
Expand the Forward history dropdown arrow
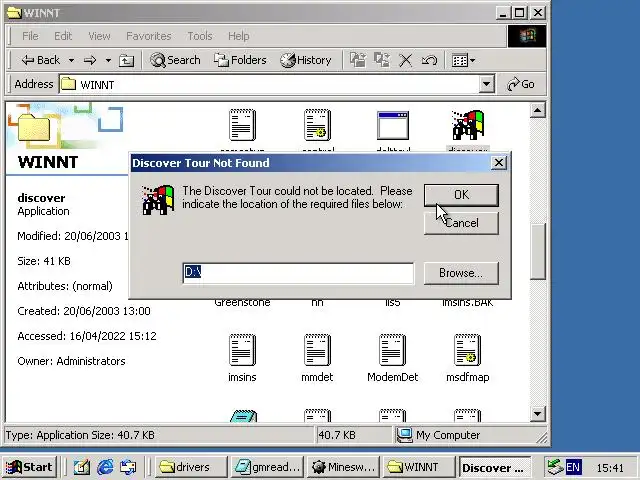coord(108,60)
